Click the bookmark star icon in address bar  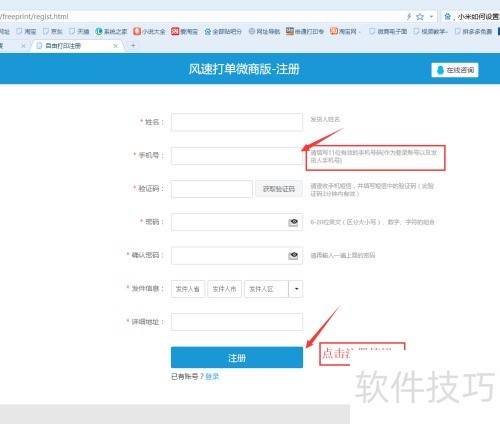point(420,16)
